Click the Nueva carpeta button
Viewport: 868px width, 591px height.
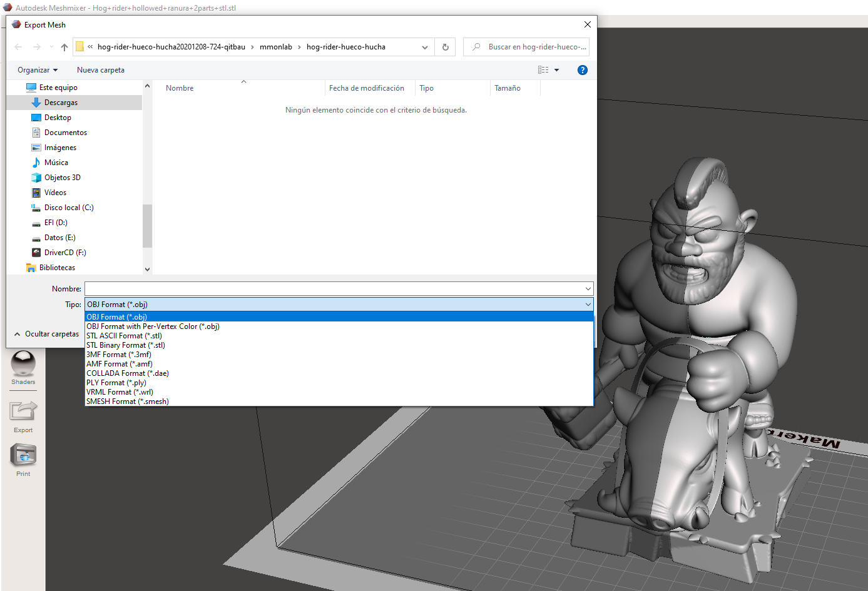coord(101,70)
